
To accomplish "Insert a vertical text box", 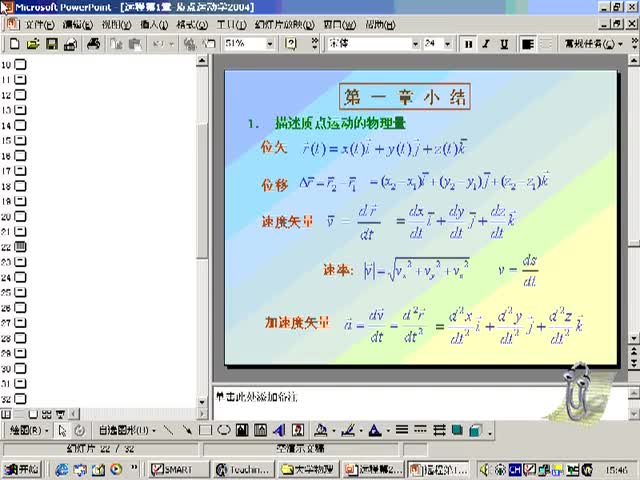I will [x=260, y=430].
